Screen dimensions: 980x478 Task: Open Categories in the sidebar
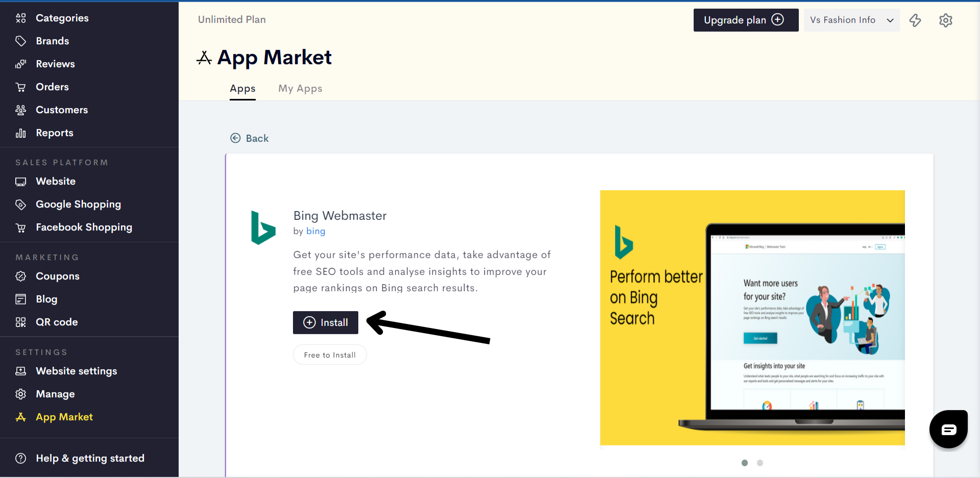pos(62,18)
